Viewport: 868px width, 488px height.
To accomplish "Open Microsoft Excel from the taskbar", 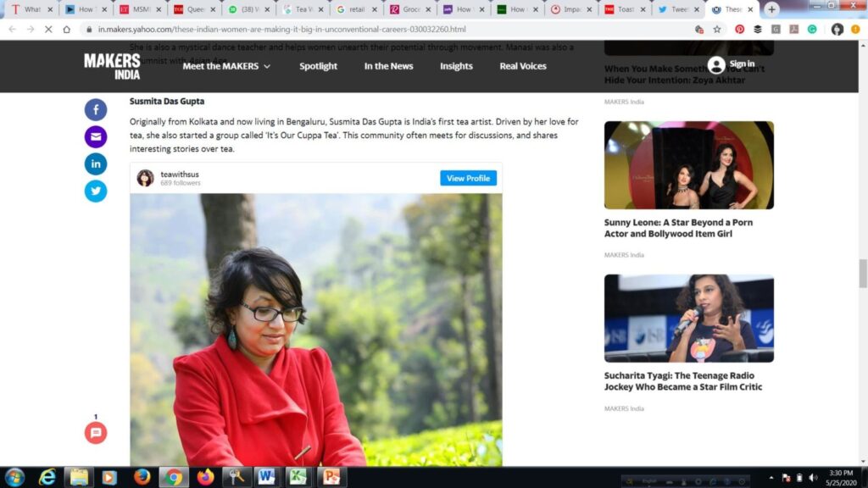I will (298, 477).
